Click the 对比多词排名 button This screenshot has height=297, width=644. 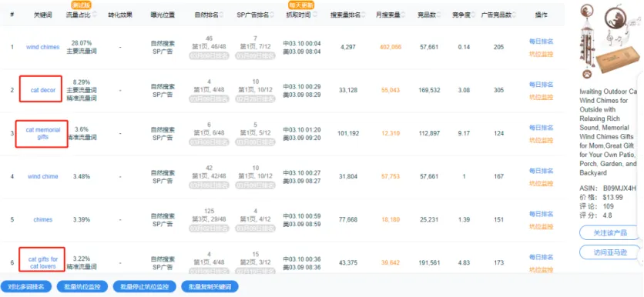pyautogui.click(x=26, y=286)
